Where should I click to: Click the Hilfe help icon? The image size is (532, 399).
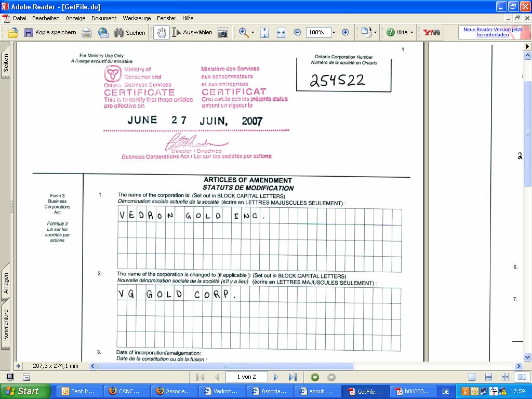click(391, 32)
